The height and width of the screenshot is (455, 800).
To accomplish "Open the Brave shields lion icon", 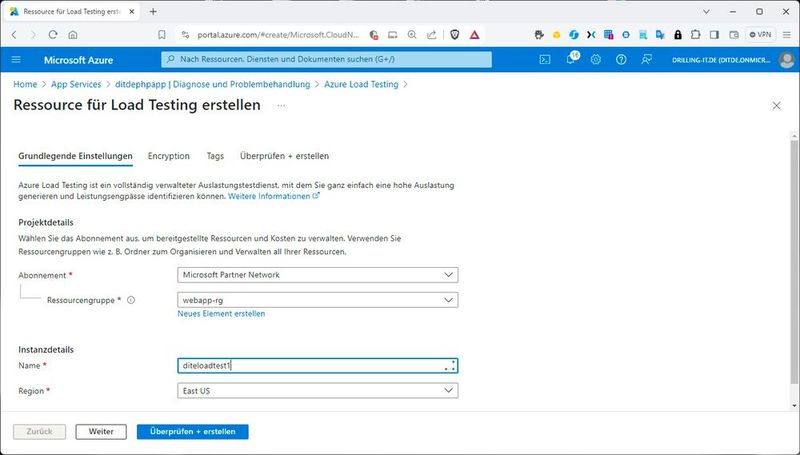I will tap(455, 35).
